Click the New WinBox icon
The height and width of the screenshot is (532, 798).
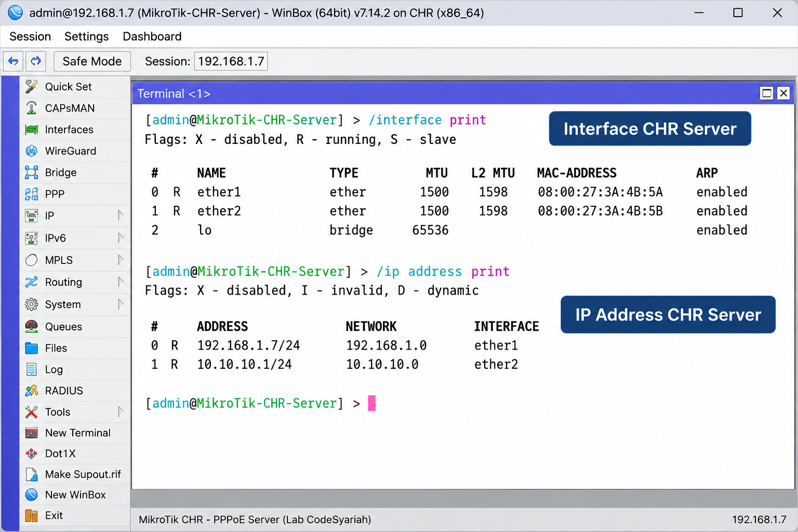(32, 495)
